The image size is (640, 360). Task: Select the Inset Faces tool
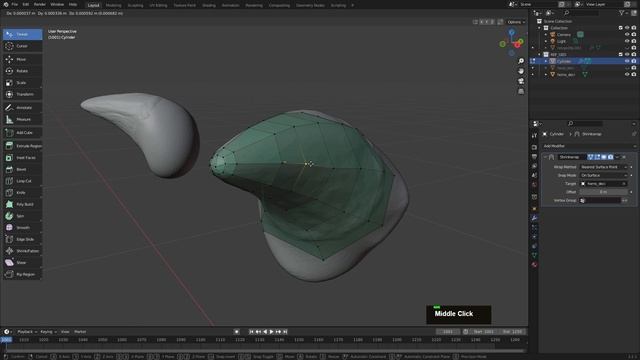click(22, 158)
